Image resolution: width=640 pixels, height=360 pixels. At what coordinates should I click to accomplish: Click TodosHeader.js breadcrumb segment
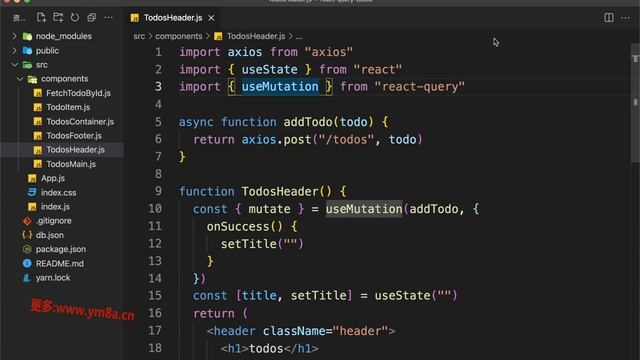point(256,36)
